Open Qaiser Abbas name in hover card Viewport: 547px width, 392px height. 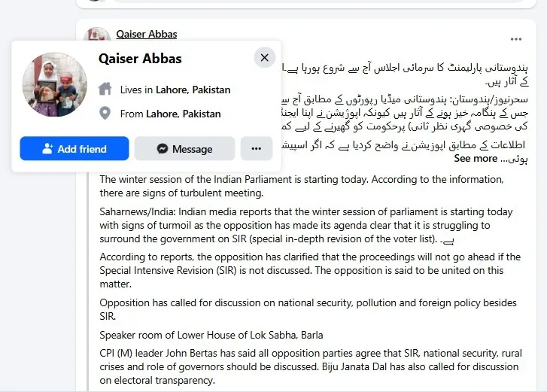click(x=140, y=59)
